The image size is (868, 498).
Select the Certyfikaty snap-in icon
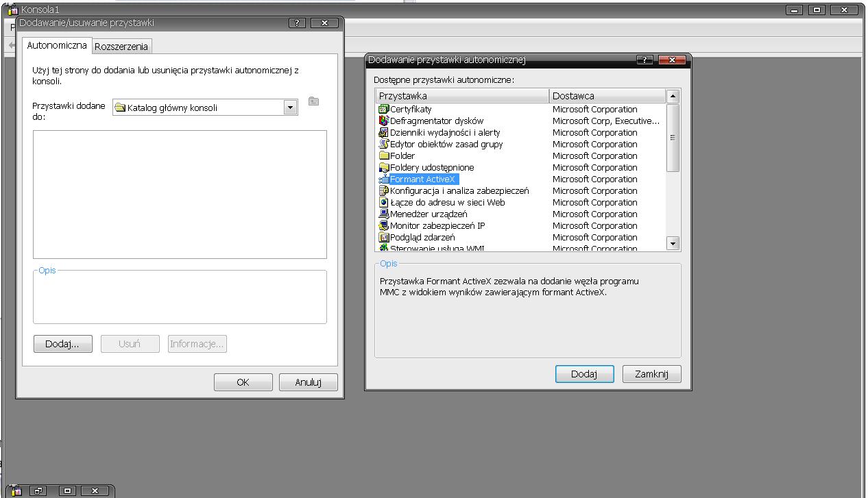[x=384, y=109]
